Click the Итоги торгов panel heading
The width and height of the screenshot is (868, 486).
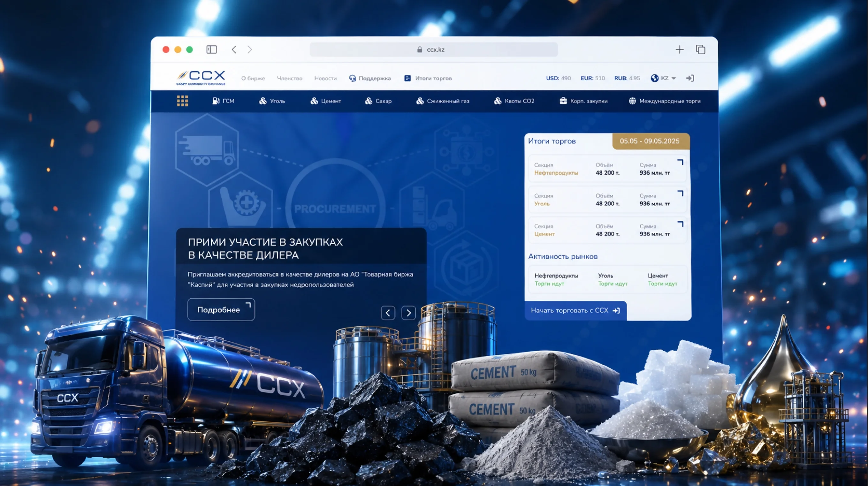pyautogui.click(x=552, y=141)
